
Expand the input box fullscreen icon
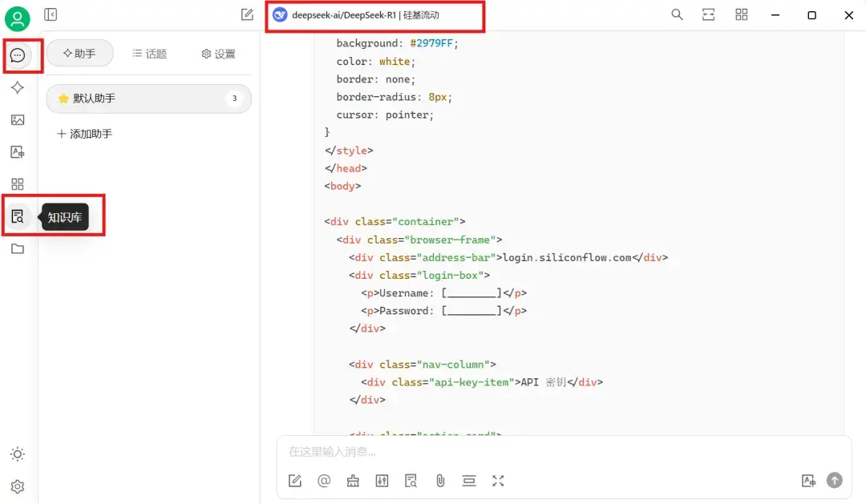click(x=498, y=481)
